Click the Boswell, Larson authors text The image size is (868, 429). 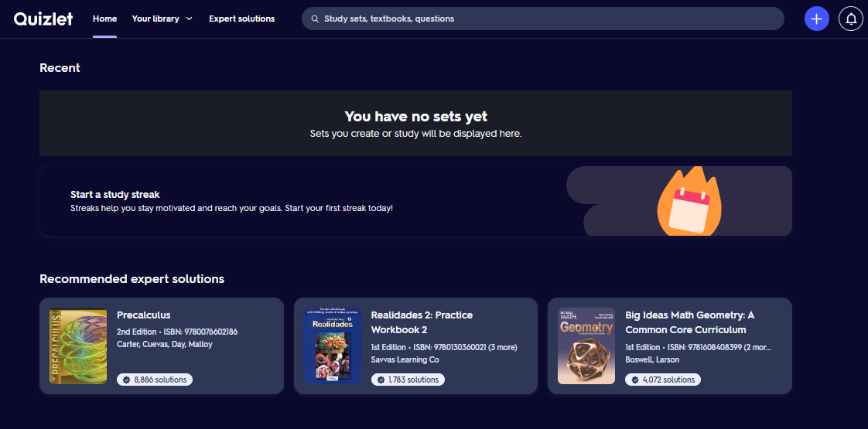tap(652, 359)
